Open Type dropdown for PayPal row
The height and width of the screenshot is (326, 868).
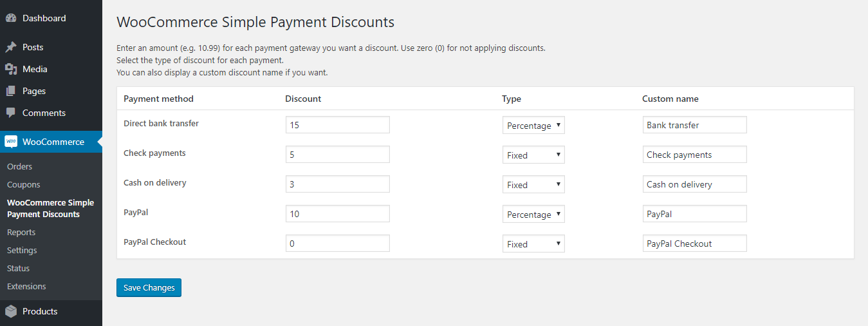[x=533, y=215]
